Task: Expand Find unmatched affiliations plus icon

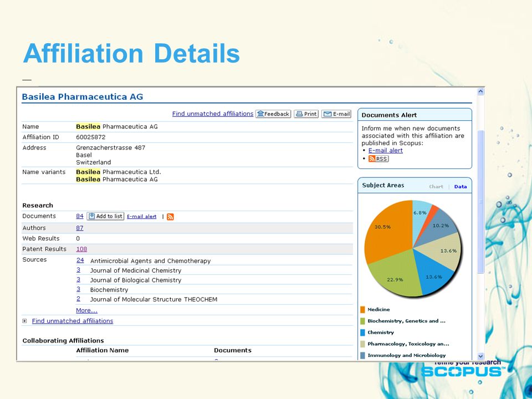Action: 24,321
